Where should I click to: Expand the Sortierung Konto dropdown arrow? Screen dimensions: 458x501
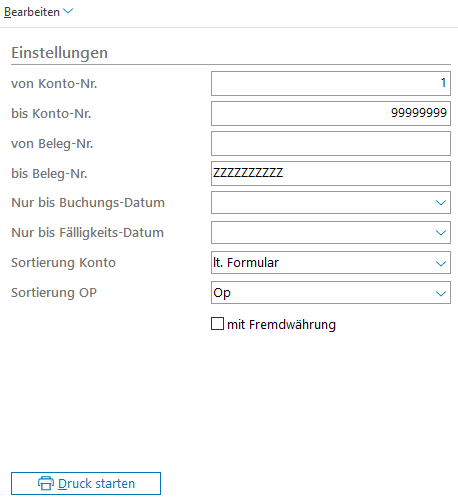click(x=441, y=263)
